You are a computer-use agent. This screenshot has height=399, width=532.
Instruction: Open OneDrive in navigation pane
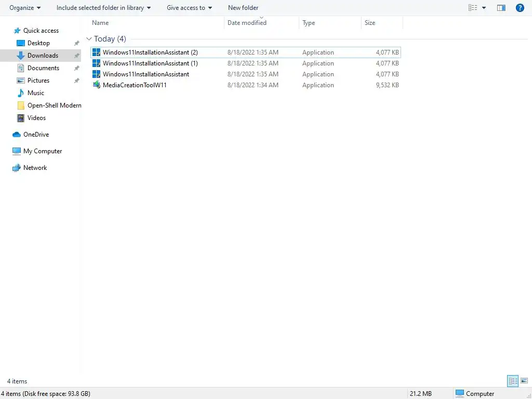click(x=36, y=135)
